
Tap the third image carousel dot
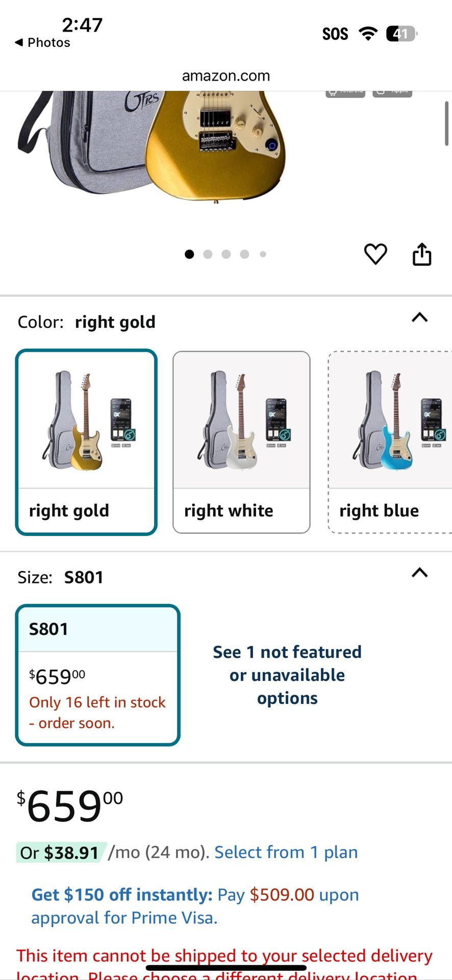pyautogui.click(x=226, y=254)
